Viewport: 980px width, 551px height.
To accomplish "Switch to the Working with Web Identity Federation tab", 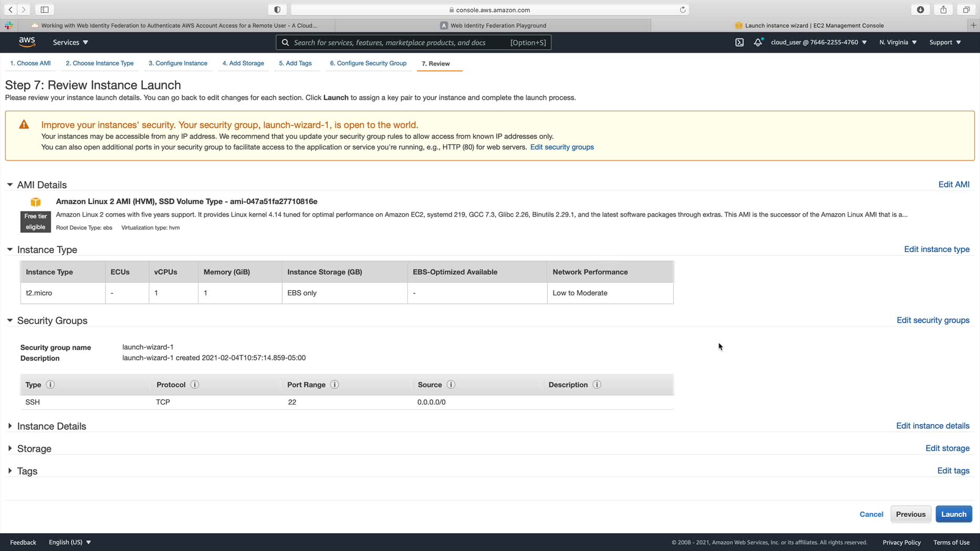I will click(176, 25).
